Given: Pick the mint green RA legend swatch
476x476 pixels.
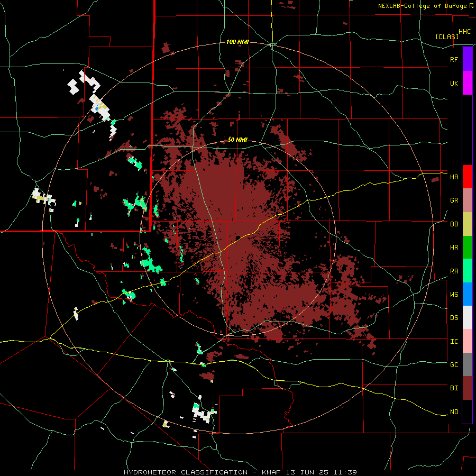Looking at the screenshot, I should pyautogui.click(x=467, y=271).
